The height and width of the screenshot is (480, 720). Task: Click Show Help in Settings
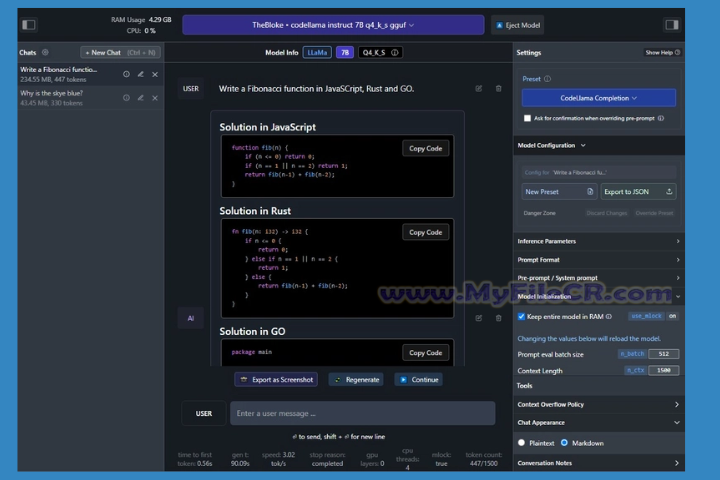(663, 52)
